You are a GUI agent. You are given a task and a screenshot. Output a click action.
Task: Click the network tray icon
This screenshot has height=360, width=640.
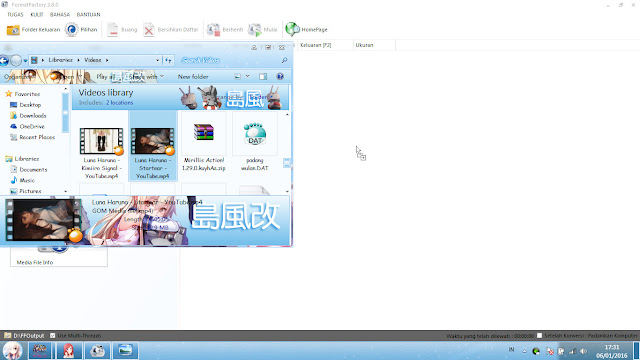(x=573, y=351)
